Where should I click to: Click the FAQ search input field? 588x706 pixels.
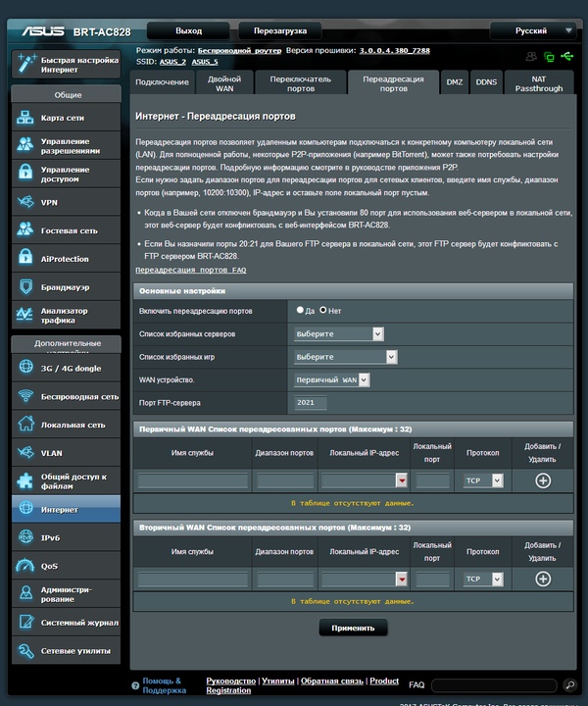click(494, 685)
